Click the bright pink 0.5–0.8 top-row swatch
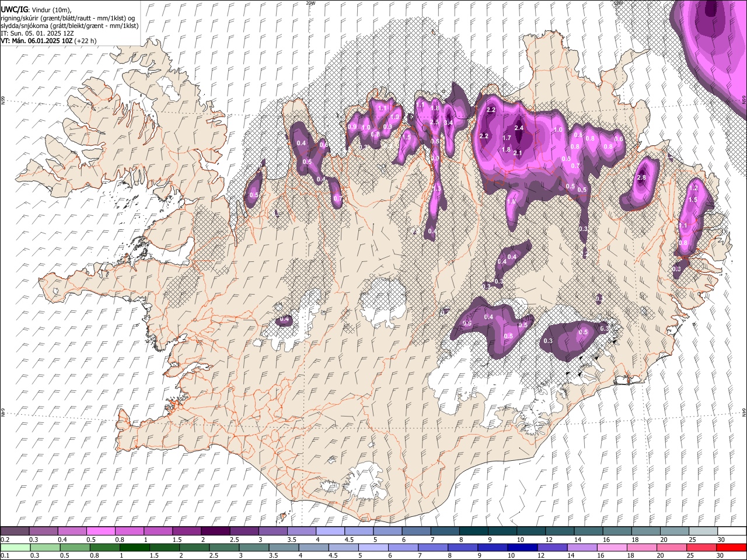This screenshot has height=560, width=747. (x=101, y=531)
